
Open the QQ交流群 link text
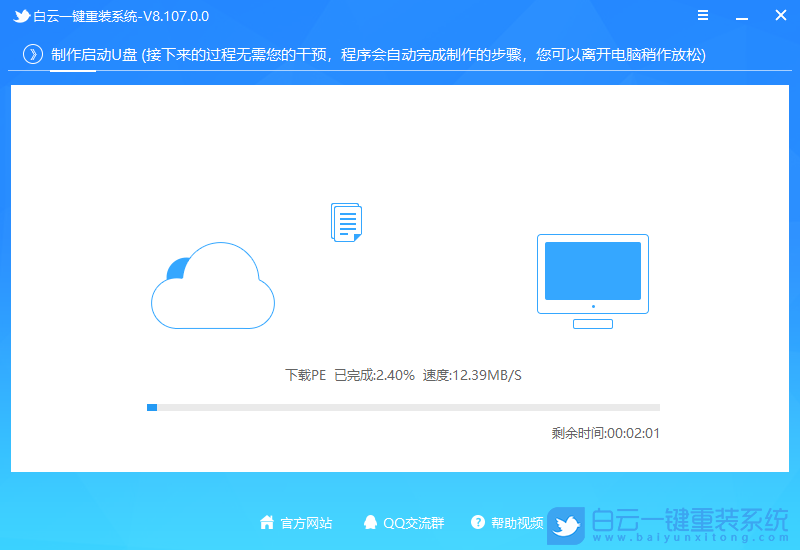pyautogui.click(x=414, y=523)
